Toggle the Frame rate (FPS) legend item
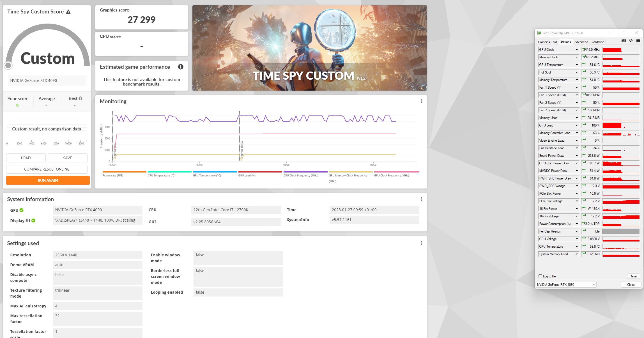 coord(113,176)
